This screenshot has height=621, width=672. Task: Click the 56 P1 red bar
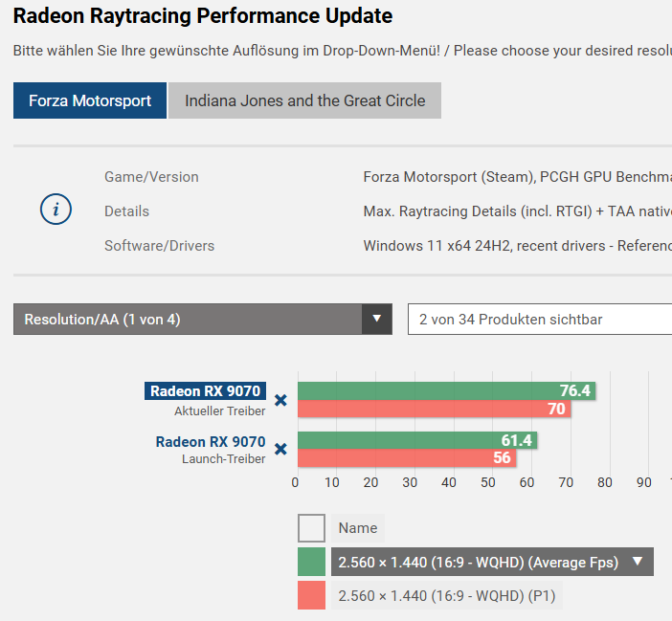click(407, 457)
